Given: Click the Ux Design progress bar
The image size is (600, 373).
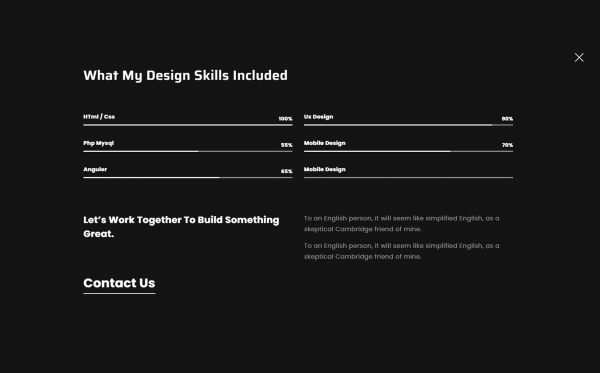Looking at the screenshot, I should 408,125.
